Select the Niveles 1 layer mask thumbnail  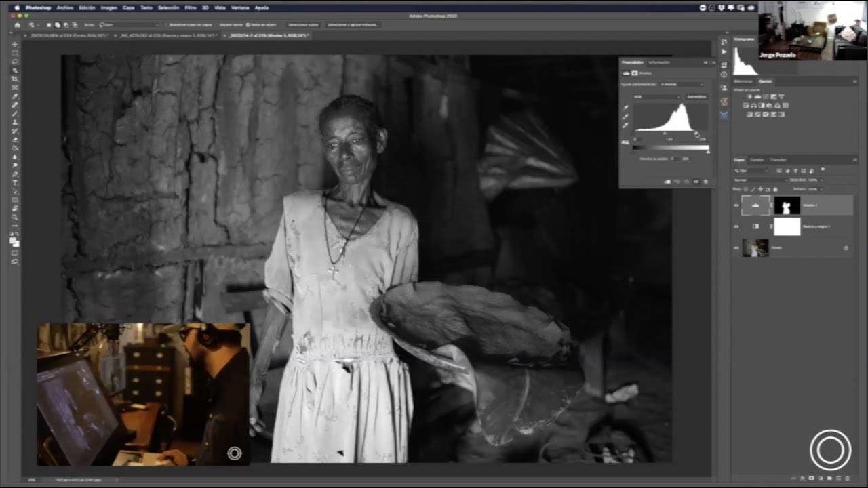click(787, 205)
